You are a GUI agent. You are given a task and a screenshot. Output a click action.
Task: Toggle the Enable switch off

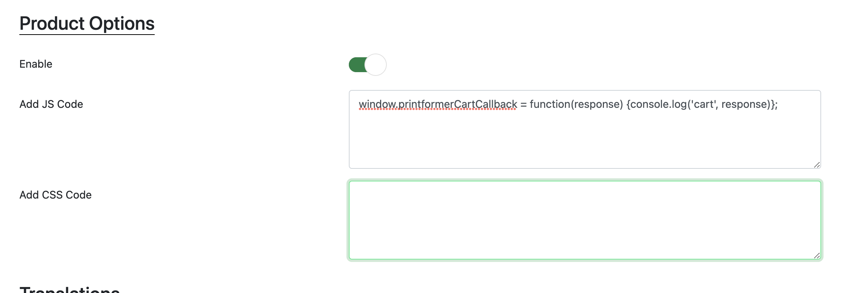click(367, 65)
